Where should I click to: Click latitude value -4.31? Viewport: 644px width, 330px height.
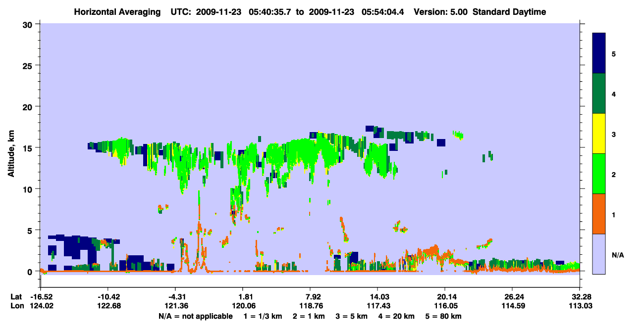175,297
